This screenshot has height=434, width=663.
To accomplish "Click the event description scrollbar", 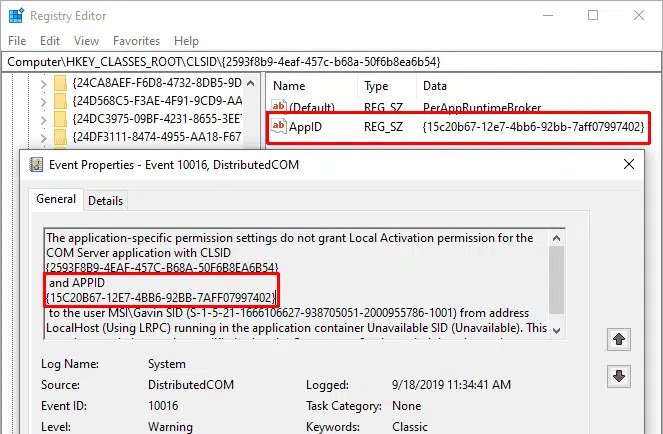I will [x=556, y=284].
